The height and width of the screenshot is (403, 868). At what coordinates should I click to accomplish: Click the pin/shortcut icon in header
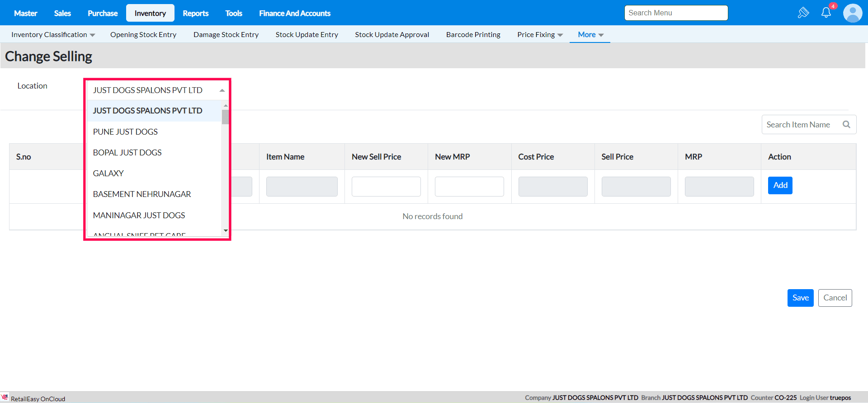point(803,13)
